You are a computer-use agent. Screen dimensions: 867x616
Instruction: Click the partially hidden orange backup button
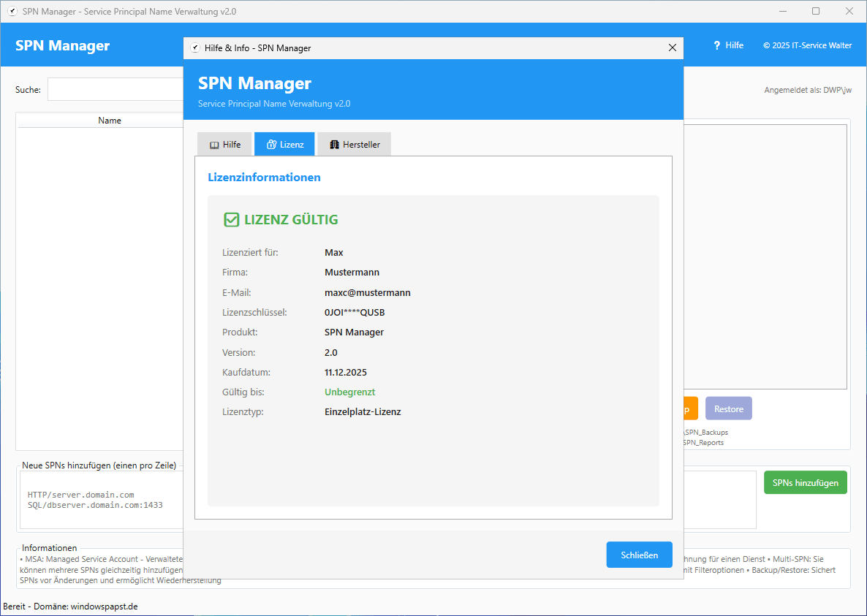click(691, 409)
